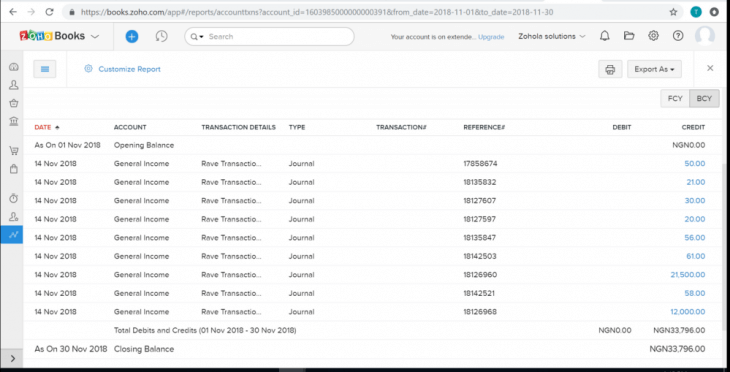Image resolution: width=730 pixels, height=372 pixels.
Task: Click reference number 18142521
Action: (479, 293)
